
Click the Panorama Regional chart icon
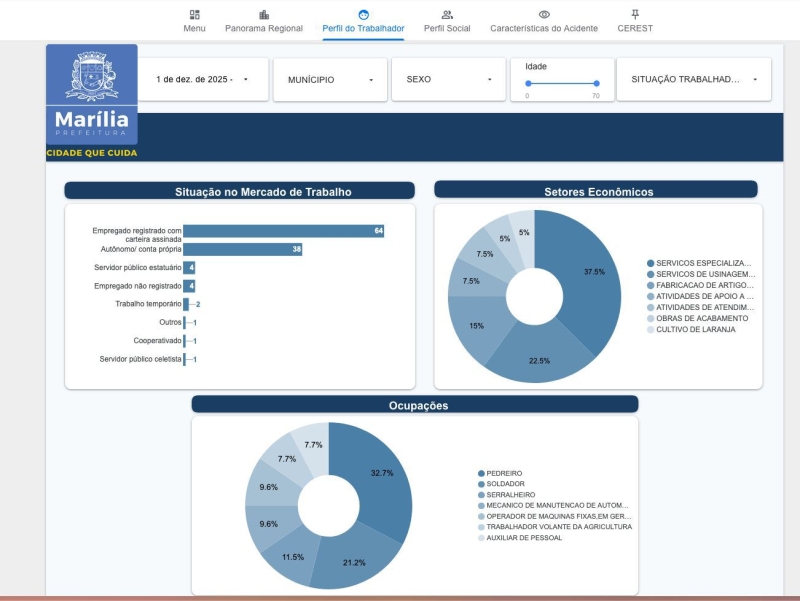click(264, 15)
